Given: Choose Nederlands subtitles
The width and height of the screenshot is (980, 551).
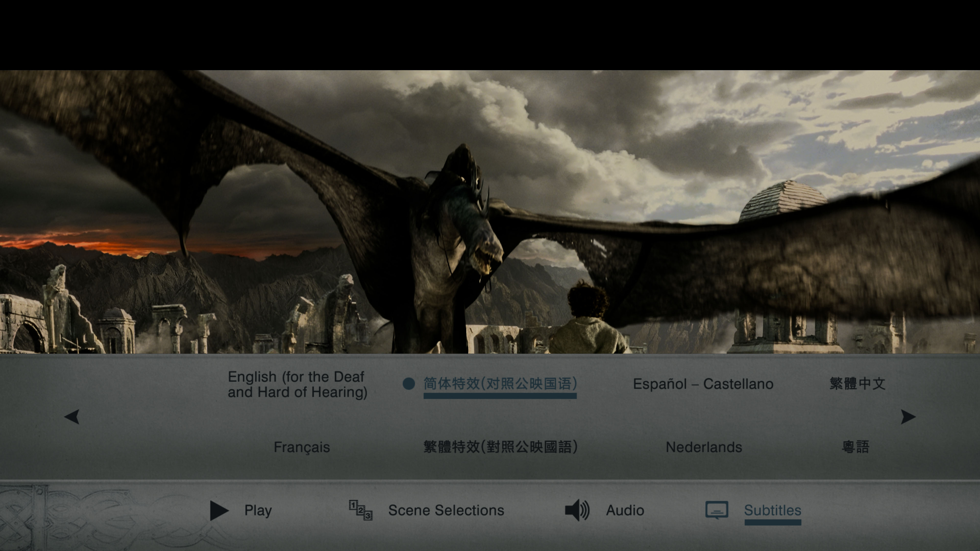Looking at the screenshot, I should click(x=704, y=447).
